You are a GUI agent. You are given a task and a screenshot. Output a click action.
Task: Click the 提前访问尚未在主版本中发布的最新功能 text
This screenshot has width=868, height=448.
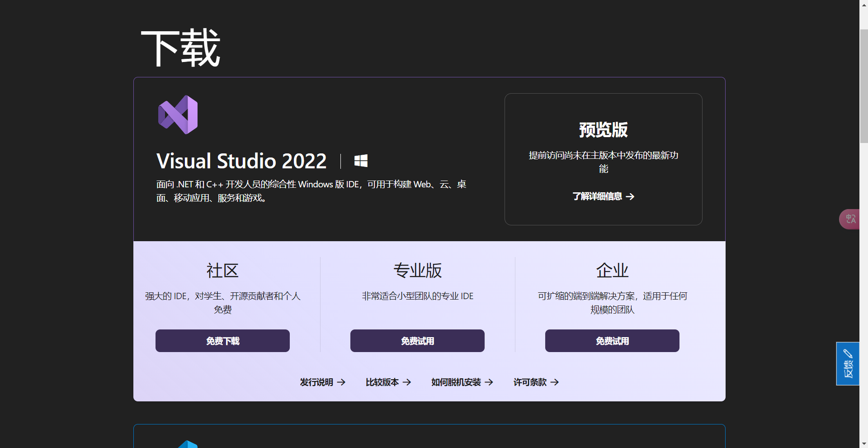[x=604, y=162]
